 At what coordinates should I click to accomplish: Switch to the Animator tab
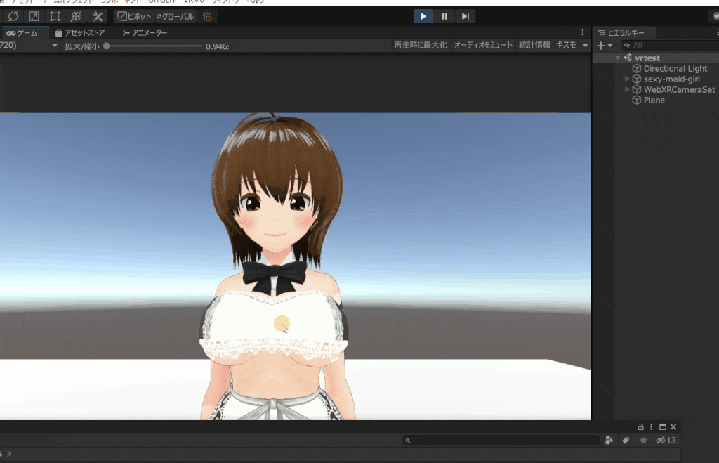pyautogui.click(x=145, y=33)
